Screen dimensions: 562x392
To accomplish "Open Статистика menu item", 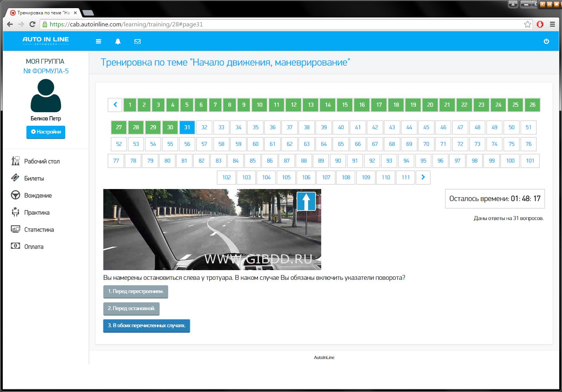I will [x=39, y=230].
